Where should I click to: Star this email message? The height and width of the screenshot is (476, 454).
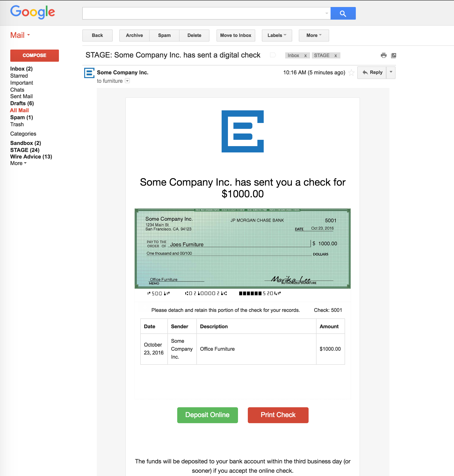[x=351, y=73]
